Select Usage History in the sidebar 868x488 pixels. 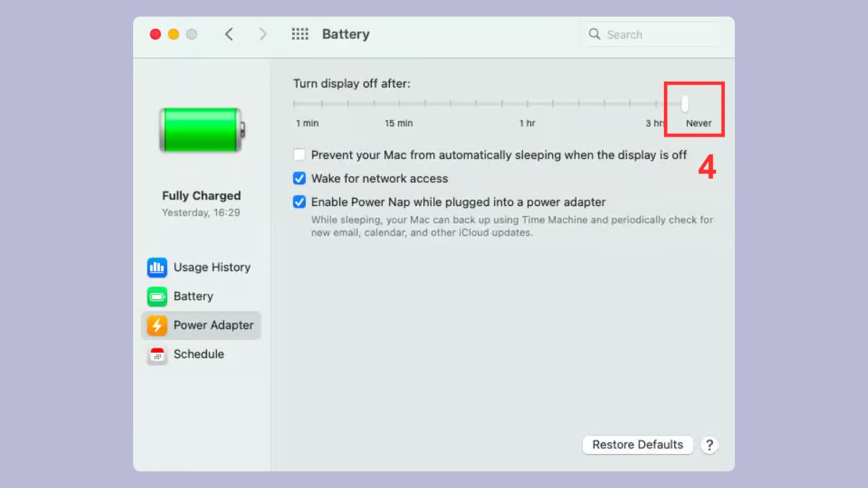coord(211,267)
